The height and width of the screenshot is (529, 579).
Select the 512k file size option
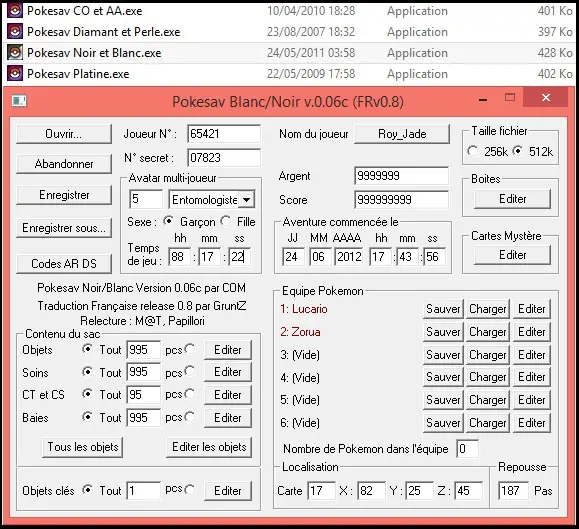coord(518,151)
